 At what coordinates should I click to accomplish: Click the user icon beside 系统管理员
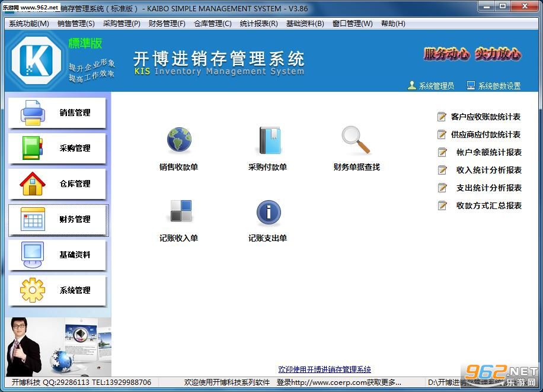(412, 85)
